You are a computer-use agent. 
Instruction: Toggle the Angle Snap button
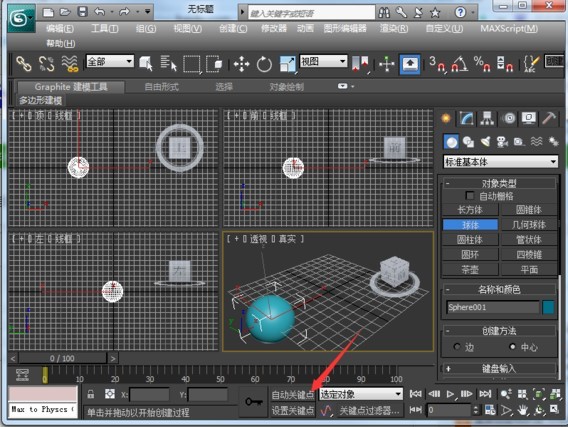coord(459,64)
